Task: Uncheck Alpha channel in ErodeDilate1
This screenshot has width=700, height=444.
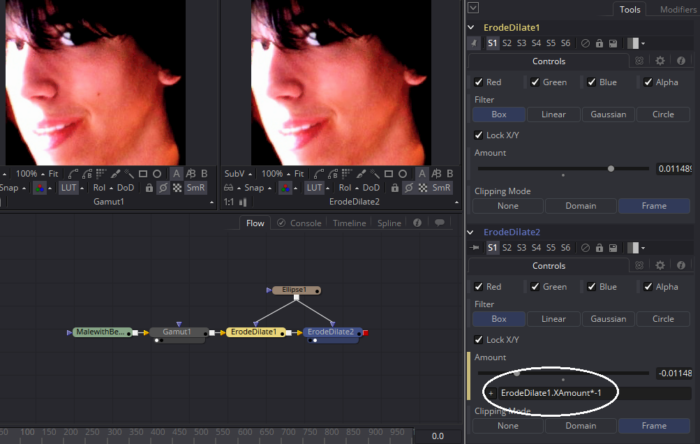Action: click(648, 82)
